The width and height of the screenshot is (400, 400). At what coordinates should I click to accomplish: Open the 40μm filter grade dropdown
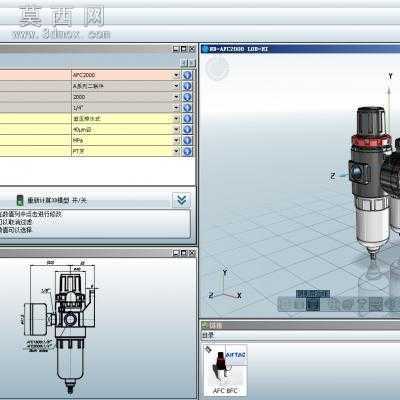pos(176,129)
